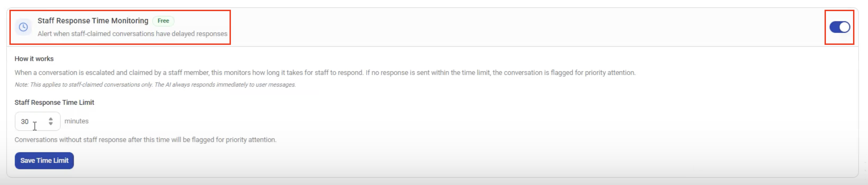Click the How it works heading
868x185 pixels.
(34, 59)
